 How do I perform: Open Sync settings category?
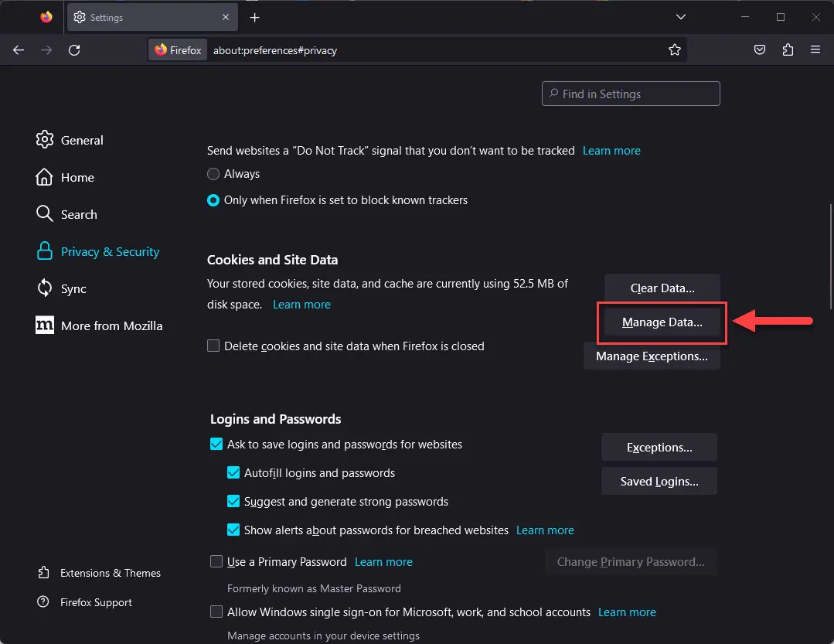(x=61, y=289)
